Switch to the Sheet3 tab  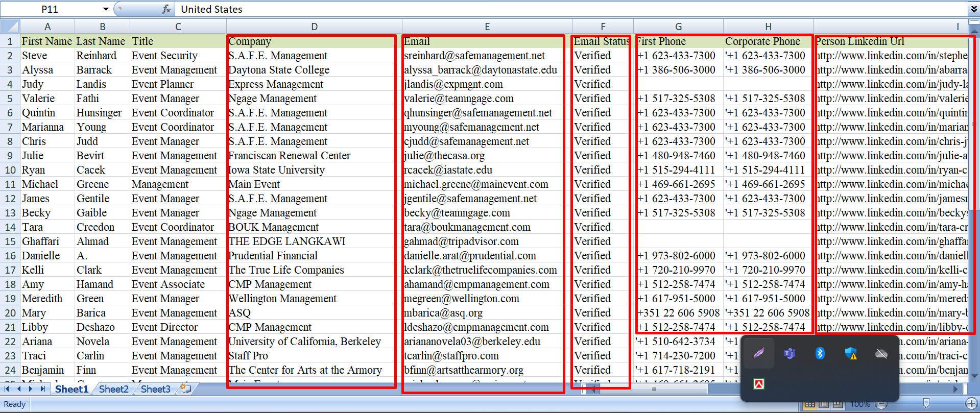tap(155, 389)
